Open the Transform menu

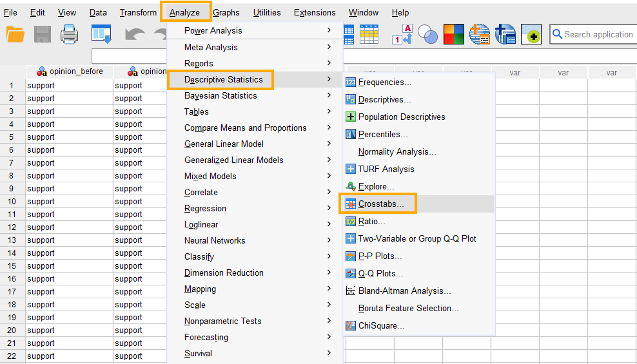coord(138,13)
